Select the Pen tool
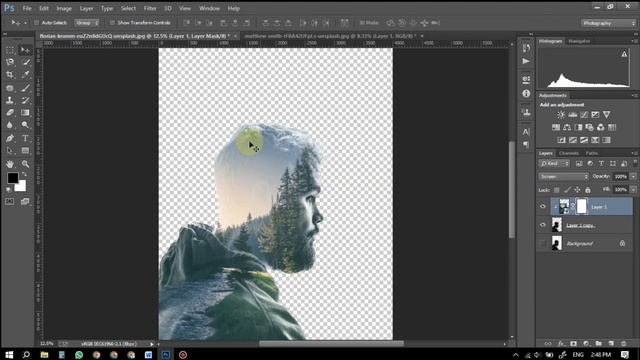Viewport: 640px width, 360px height. click(x=10, y=138)
